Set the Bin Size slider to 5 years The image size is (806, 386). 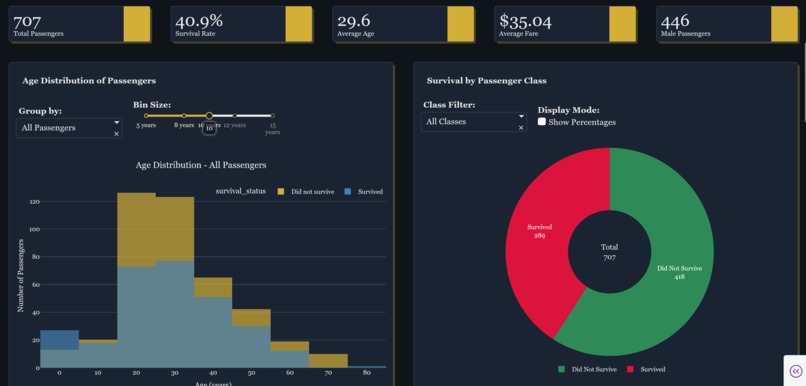pos(146,116)
